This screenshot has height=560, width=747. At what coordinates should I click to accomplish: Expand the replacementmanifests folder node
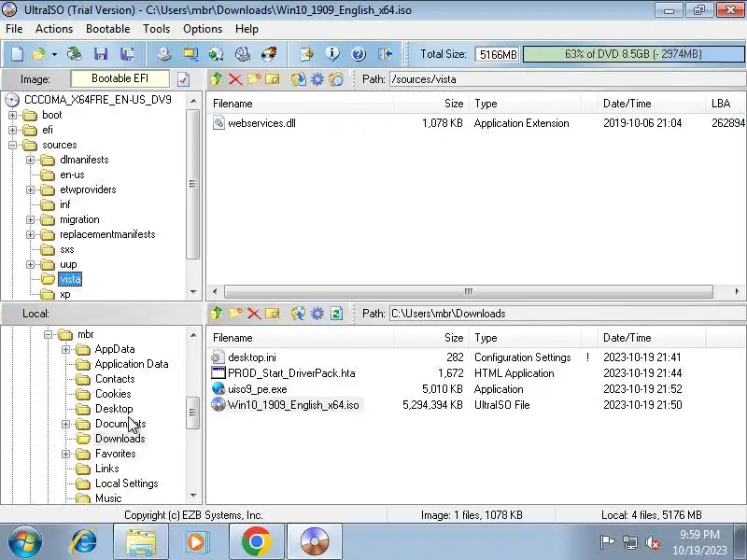click(30, 234)
